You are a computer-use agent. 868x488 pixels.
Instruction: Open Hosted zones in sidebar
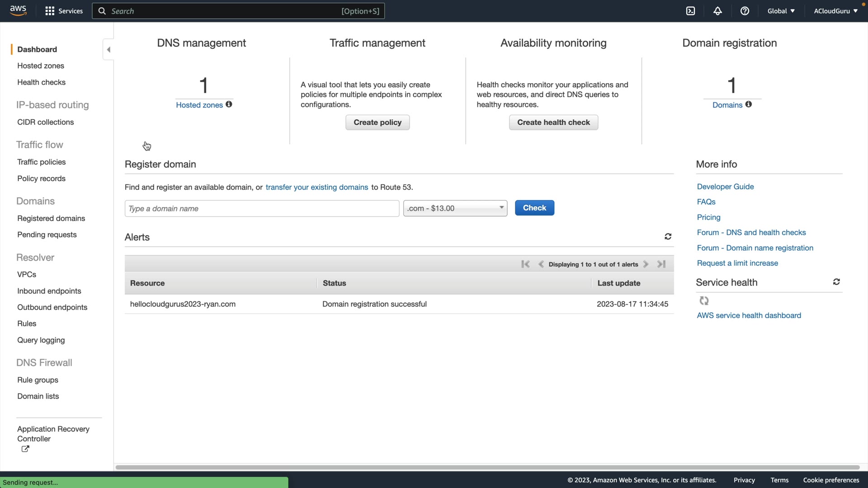[41, 66]
